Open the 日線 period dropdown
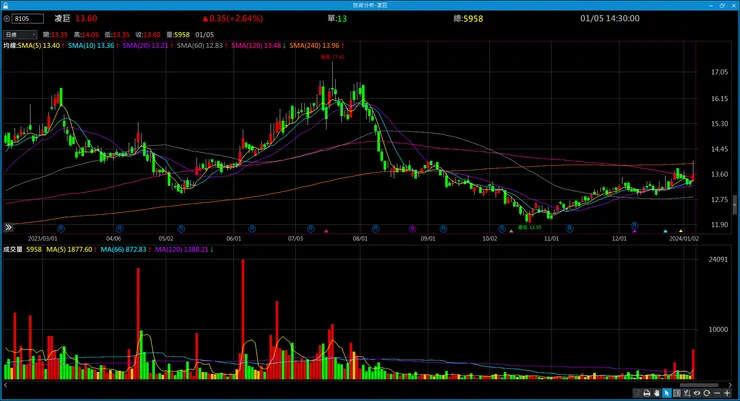 coord(20,34)
